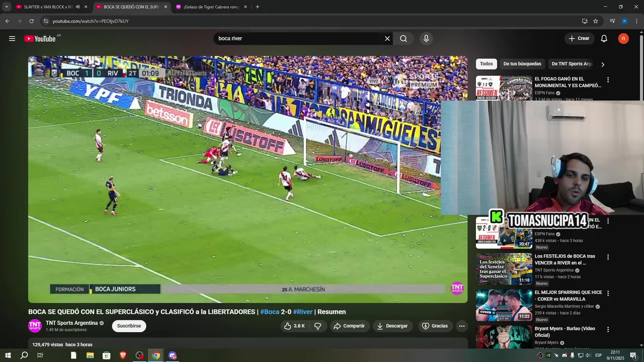The image size is (644, 362).
Task: Open Chrome three-dot menu
Action: pyautogui.click(x=636, y=21)
